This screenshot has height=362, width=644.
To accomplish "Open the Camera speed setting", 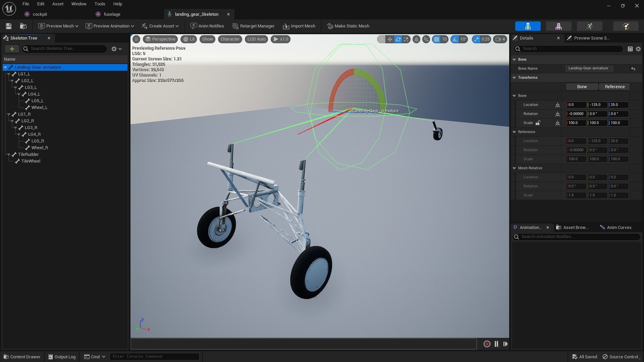I will (500, 39).
